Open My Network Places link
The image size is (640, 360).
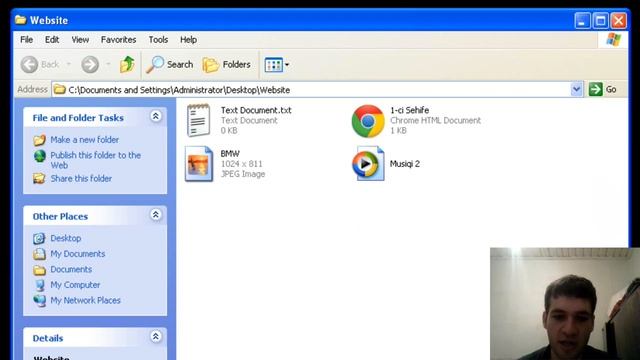pos(85,300)
